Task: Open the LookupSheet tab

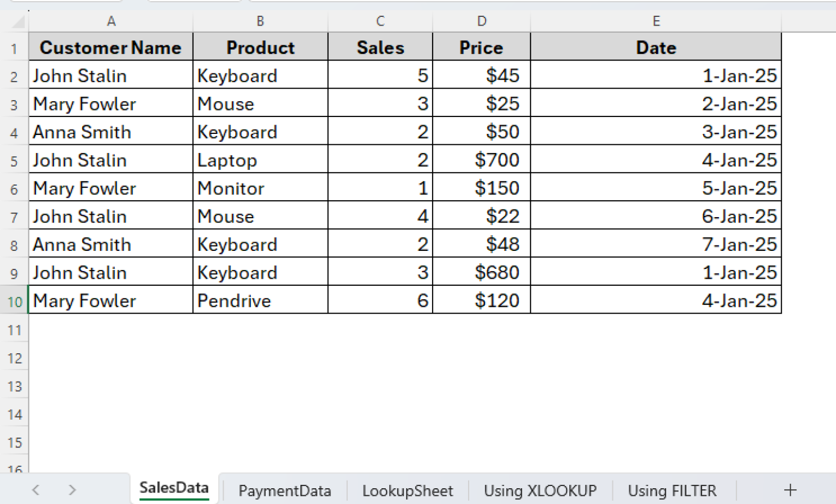Action: tap(407, 490)
